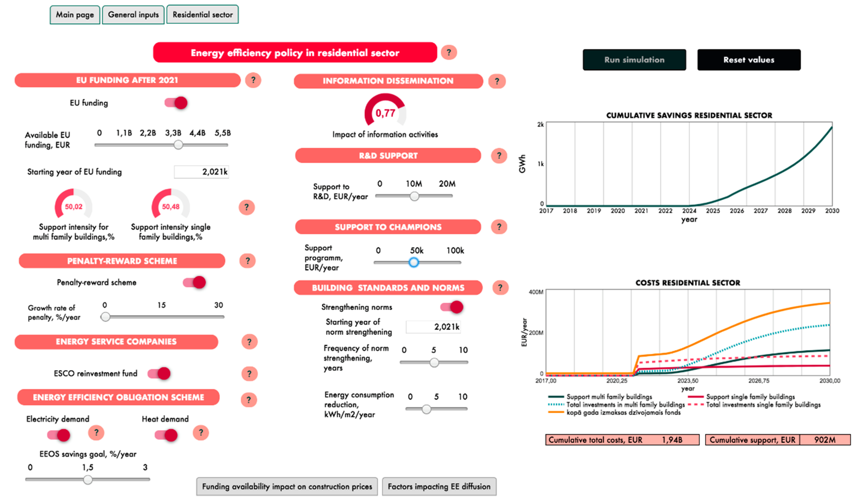Screen dimensions: 857x504
Task: Switch off ESCO reinvestment fund
Action: pyautogui.click(x=159, y=374)
